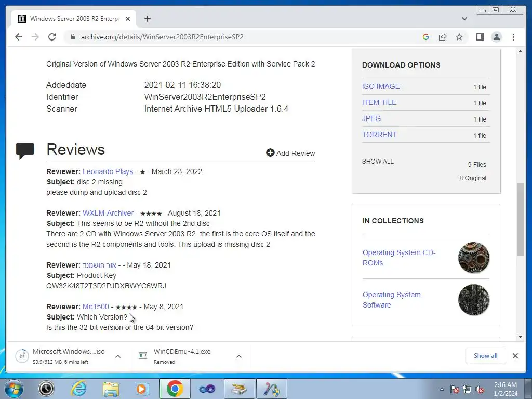Open clock app in taskbar
The width and height of the screenshot is (532, 399).
coord(46,389)
